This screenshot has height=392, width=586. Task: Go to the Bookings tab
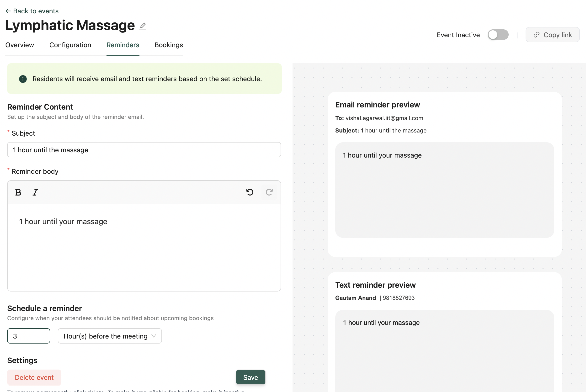click(x=169, y=45)
